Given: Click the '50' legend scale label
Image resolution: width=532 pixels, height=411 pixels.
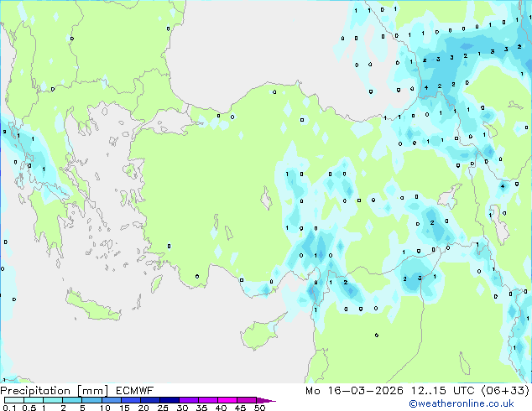Looking at the screenshot, I should (x=259, y=408).
